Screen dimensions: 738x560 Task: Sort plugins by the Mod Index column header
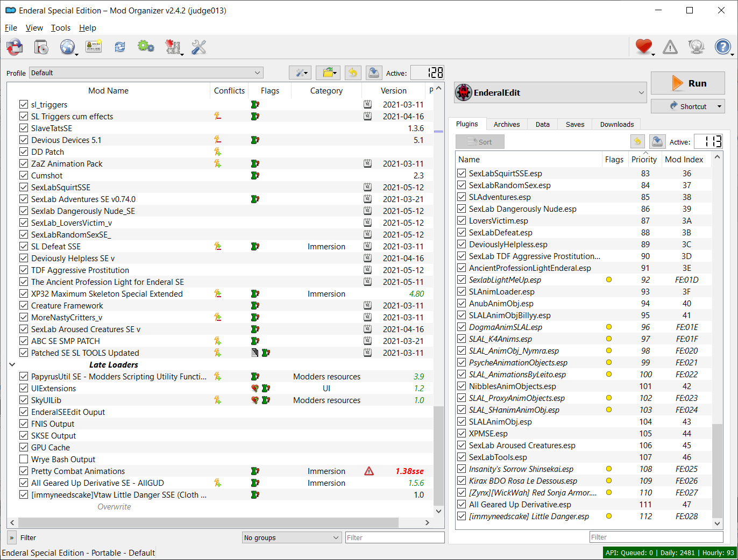point(684,160)
